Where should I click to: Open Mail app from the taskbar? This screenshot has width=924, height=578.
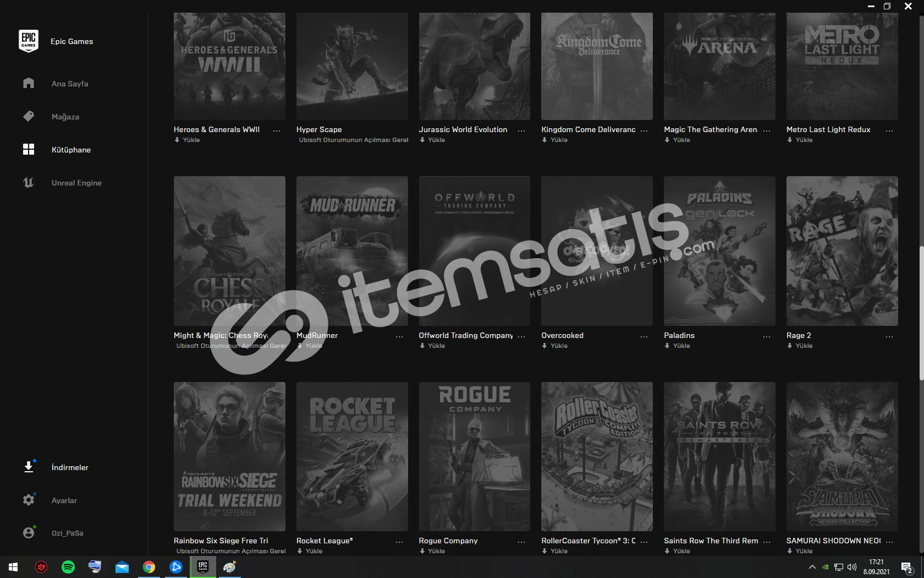(122, 567)
